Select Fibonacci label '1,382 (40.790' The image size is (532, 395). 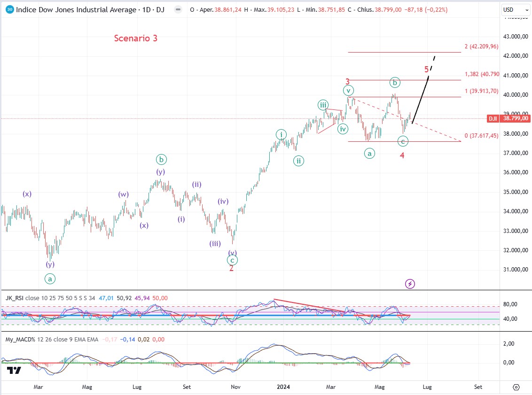click(482, 74)
